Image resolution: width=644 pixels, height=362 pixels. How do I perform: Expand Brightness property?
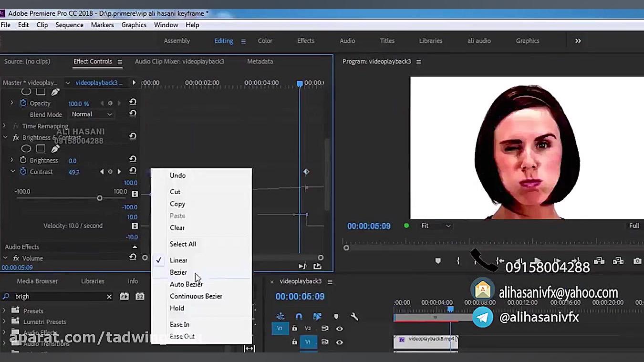coord(12,160)
